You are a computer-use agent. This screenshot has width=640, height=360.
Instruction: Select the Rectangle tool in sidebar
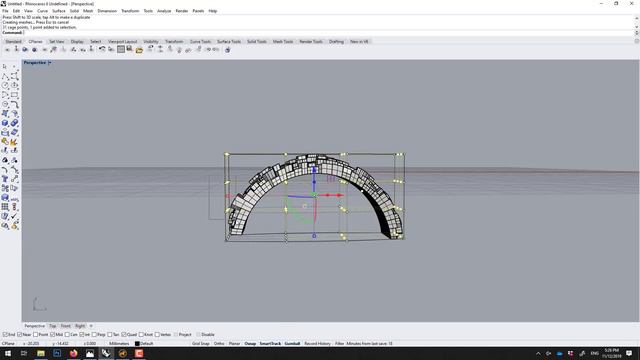pyautogui.click(x=14, y=95)
